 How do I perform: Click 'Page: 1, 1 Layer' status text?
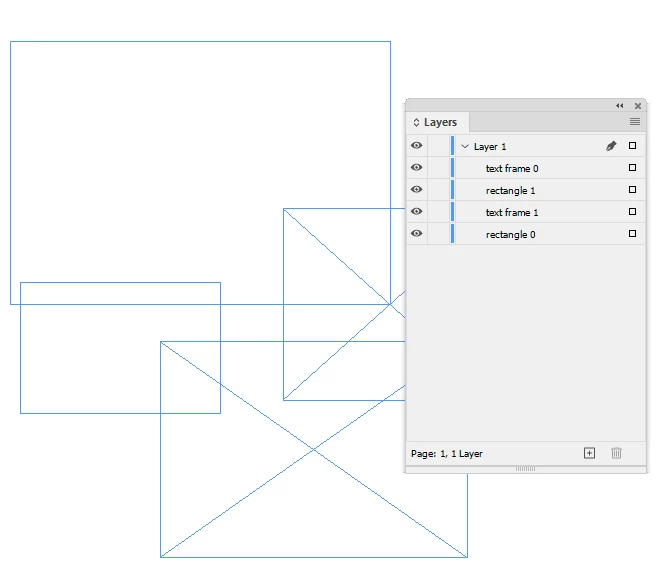coord(447,454)
